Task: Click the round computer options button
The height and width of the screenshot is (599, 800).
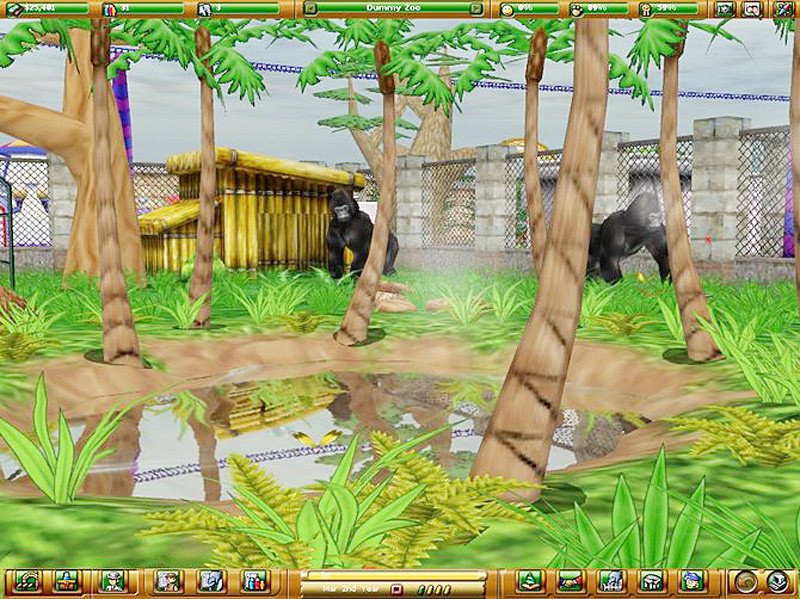Action: point(778,581)
